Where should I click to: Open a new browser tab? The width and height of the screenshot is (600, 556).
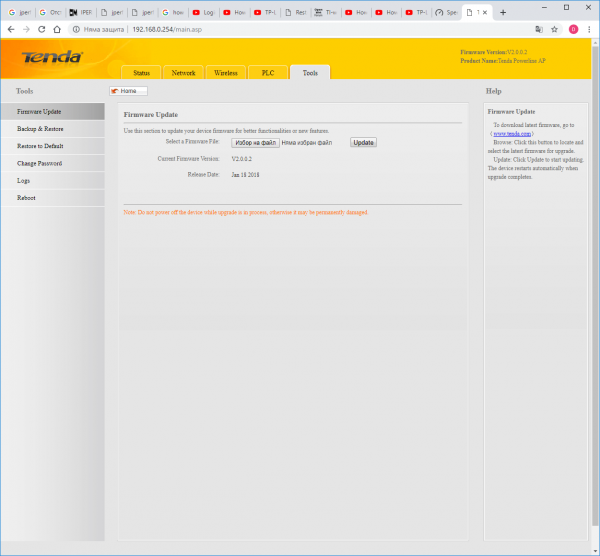point(503,13)
